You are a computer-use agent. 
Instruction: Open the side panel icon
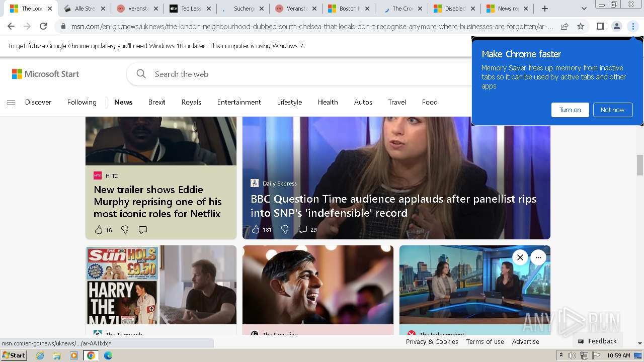pos(600,26)
